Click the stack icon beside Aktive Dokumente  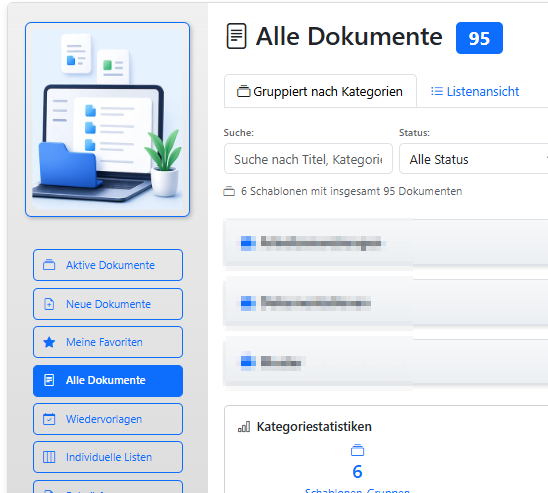coord(49,265)
